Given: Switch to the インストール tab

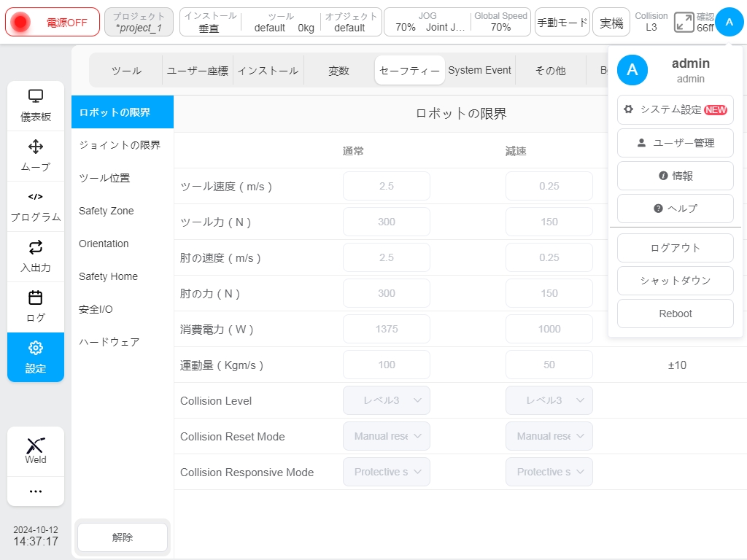Looking at the screenshot, I should coord(268,71).
